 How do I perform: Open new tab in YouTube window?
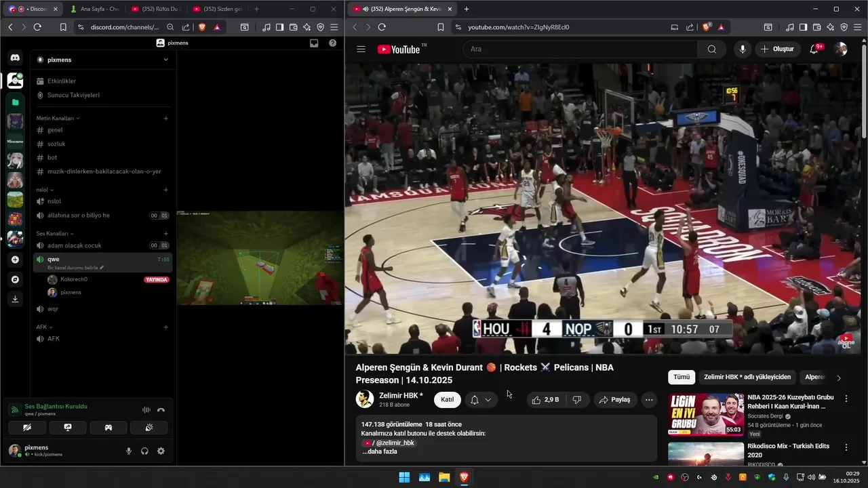click(x=467, y=9)
